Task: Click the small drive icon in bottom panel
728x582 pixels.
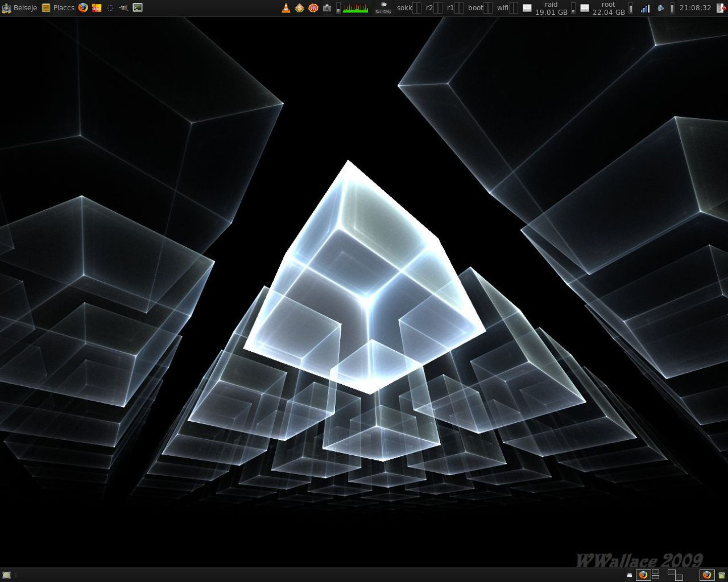Action: 630,575
